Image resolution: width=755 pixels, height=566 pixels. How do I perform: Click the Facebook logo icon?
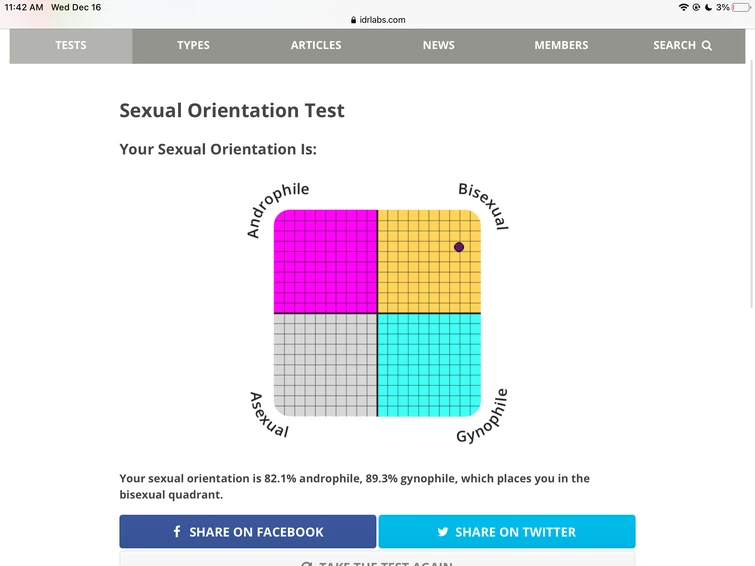[177, 532]
